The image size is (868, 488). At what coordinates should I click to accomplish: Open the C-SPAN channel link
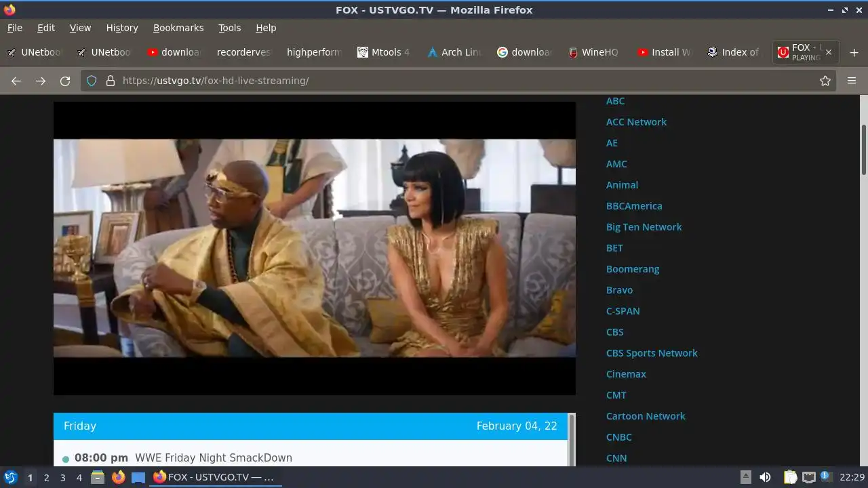tap(623, 311)
